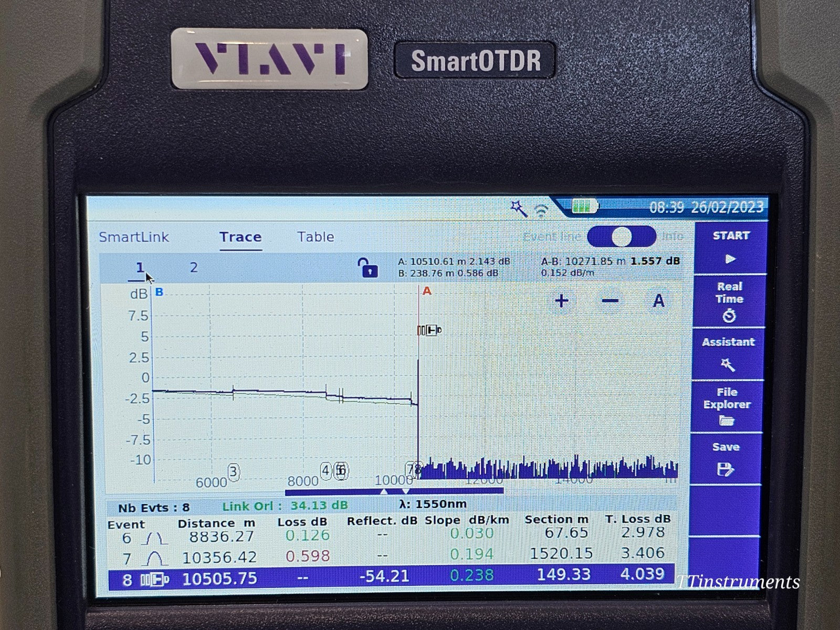840x630 pixels.
Task: Tap the auto-scale A icon
Action: click(658, 301)
